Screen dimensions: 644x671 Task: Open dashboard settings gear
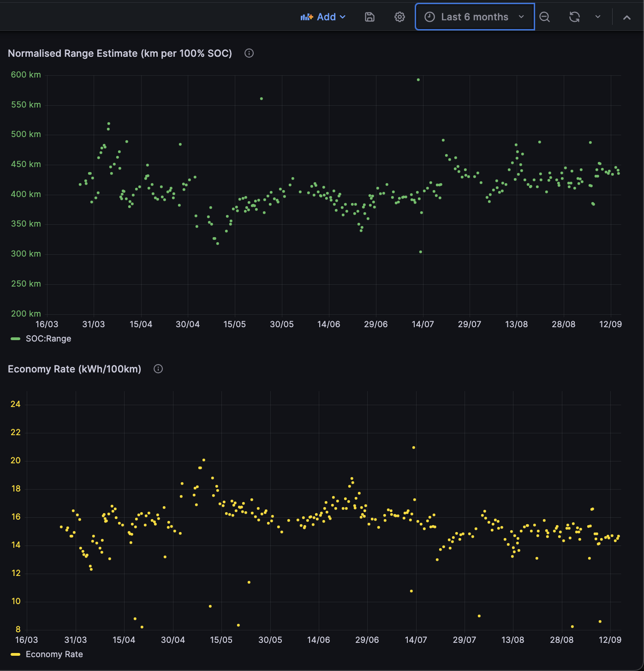click(400, 17)
